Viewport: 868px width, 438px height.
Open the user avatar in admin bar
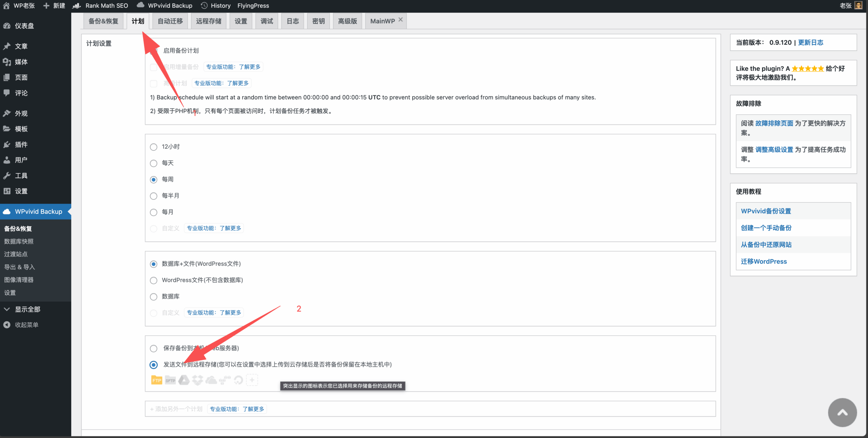(858, 5)
